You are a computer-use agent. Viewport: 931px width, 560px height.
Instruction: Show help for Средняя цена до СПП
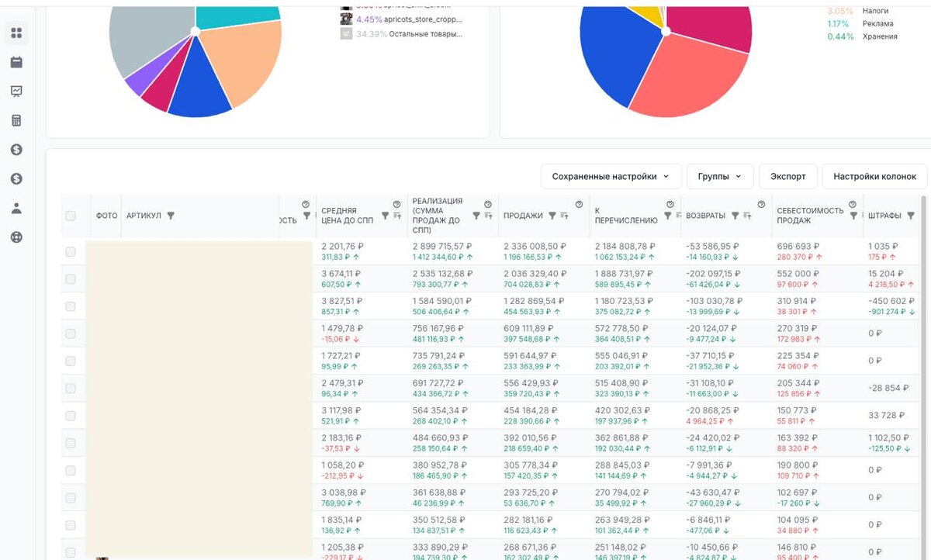(x=396, y=204)
